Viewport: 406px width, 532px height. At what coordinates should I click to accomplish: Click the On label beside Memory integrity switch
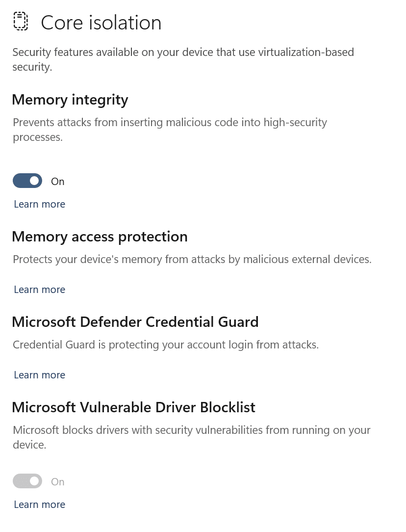(57, 182)
